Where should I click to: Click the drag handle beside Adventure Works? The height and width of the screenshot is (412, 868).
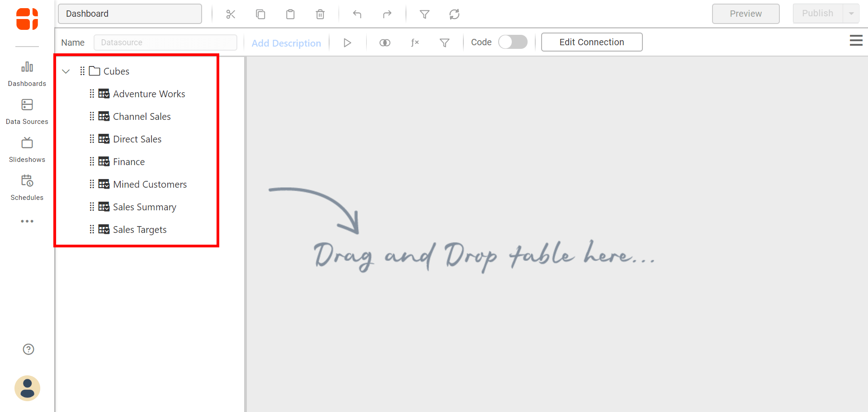click(x=92, y=94)
